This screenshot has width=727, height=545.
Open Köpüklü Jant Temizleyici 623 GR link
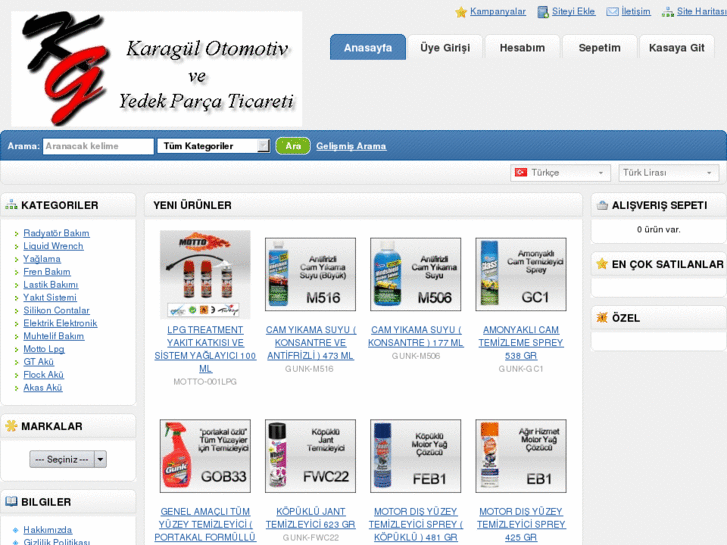tap(310, 518)
